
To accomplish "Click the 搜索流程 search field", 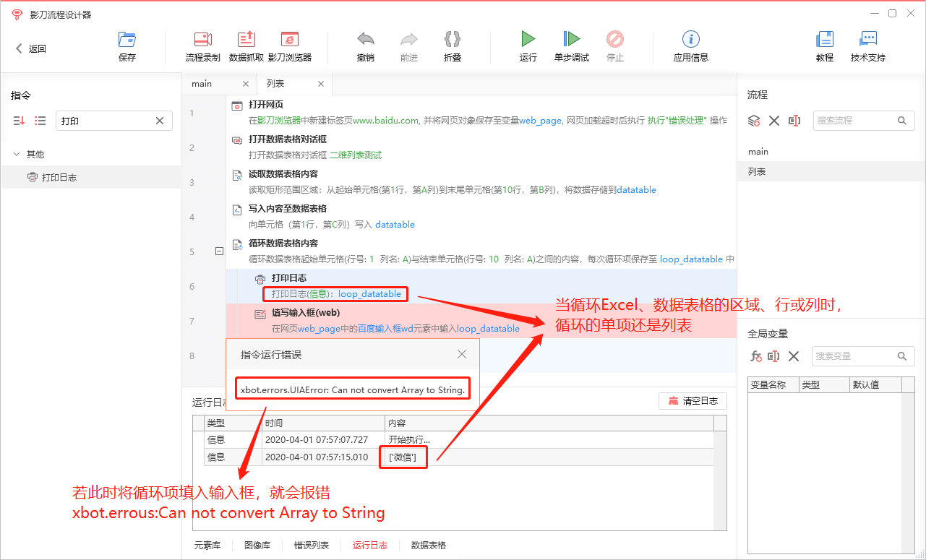I will pos(864,121).
